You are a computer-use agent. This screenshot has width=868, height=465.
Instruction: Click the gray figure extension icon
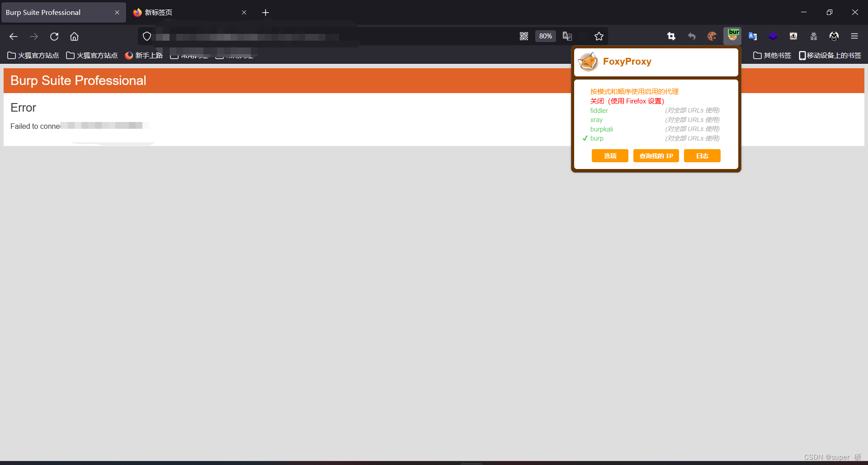click(814, 37)
